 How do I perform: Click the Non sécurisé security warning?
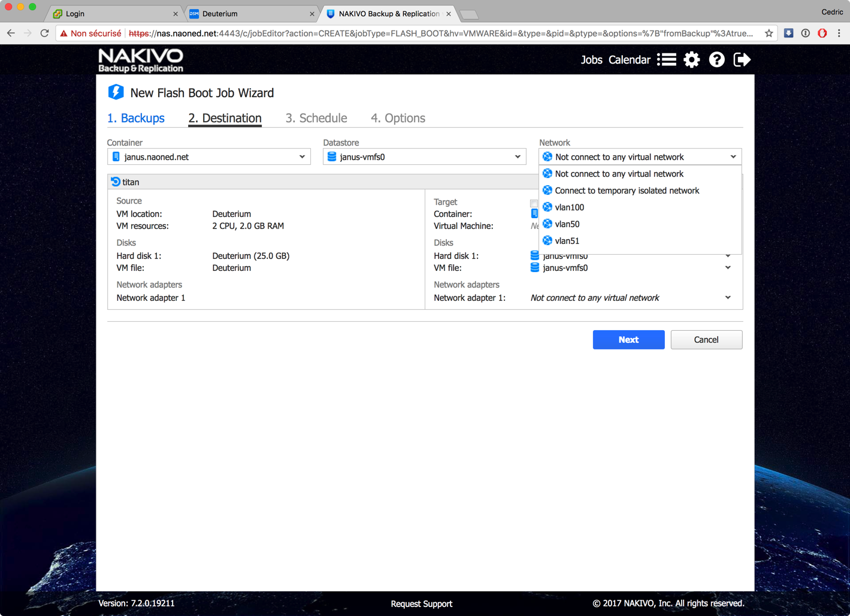tap(90, 34)
